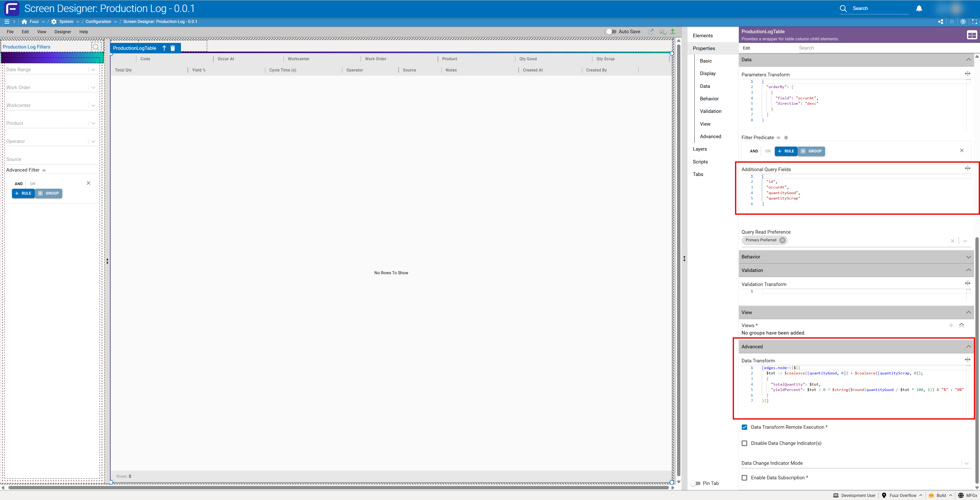Screen dimensions: 980x500
Task: Collapse the Data section header
Action: pos(968,60)
